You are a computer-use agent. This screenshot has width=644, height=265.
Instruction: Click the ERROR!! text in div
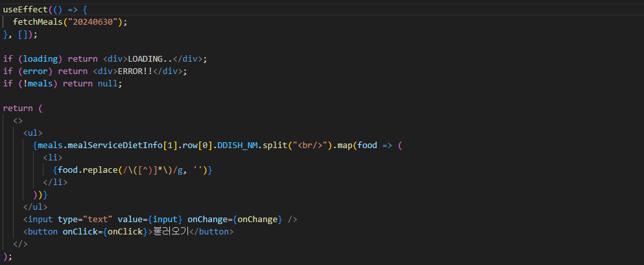pyautogui.click(x=135, y=71)
